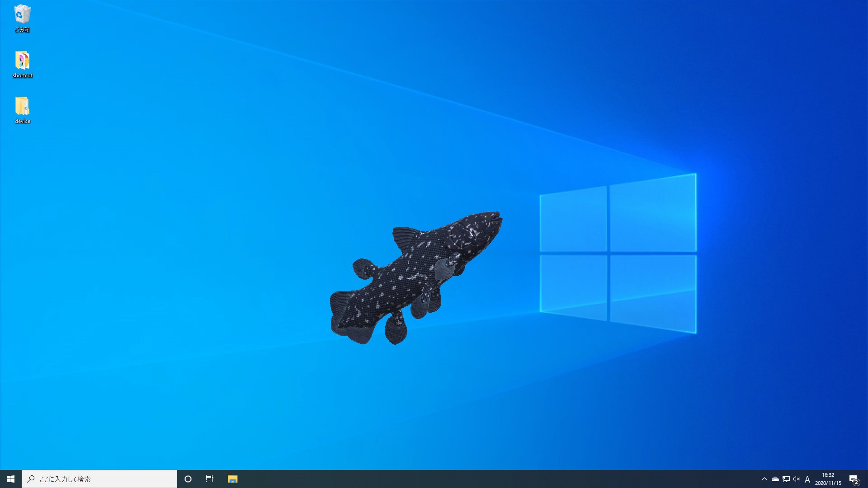Open Action Center with 2 notifications
The height and width of the screenshot is (488, 868).
pos(854,479)
